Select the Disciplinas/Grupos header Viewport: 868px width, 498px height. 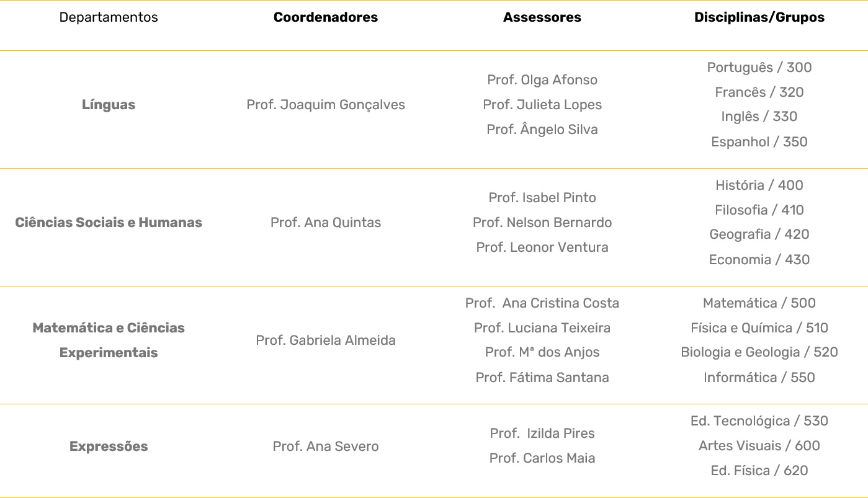coord(759,17)
